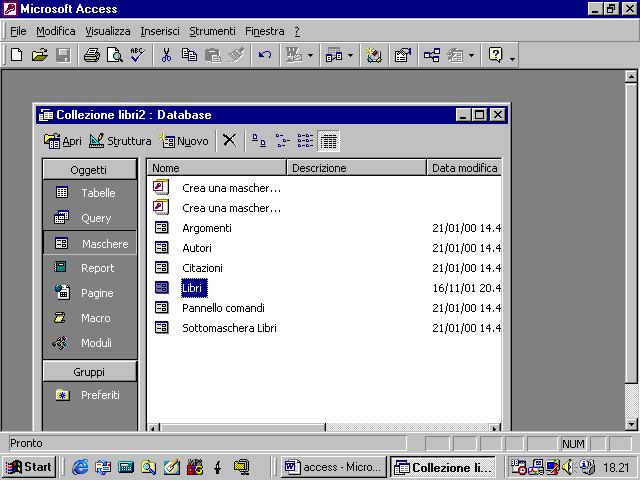640x480 pixels.
Task: Open Print Preview magnifier icon
Action: coord(115,55)
